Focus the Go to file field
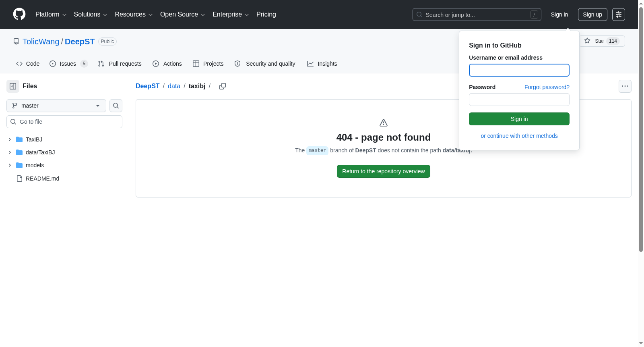This screenshot has width=644, height=347. 64,122
